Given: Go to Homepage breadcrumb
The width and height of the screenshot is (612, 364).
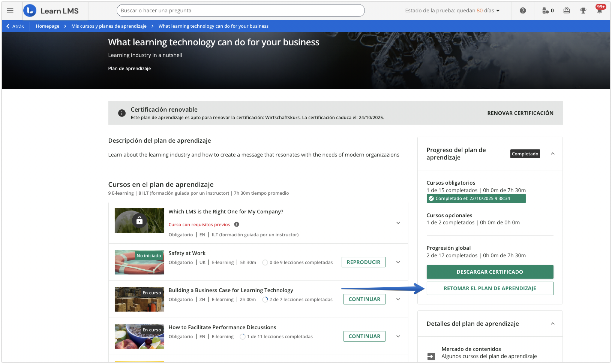Looking at the screenshot, I should 48,26.
